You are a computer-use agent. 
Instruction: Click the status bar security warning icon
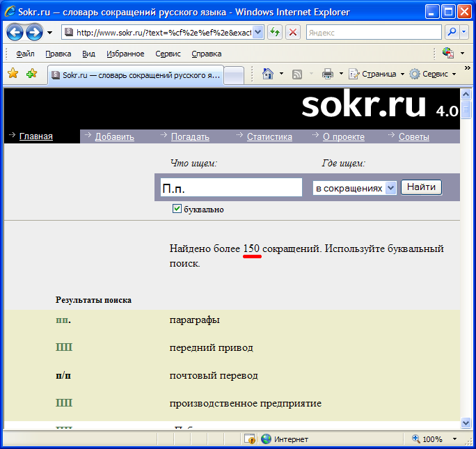pyautogui.click(x=250, y=439)
